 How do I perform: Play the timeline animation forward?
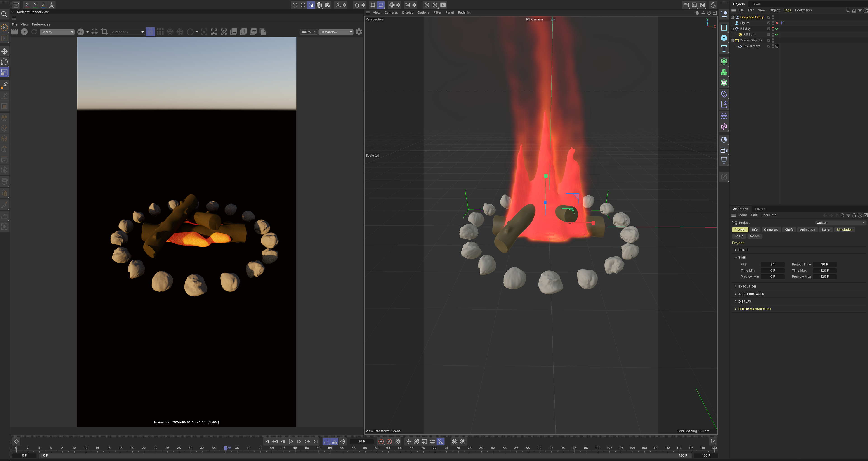[x=291, y=442]
